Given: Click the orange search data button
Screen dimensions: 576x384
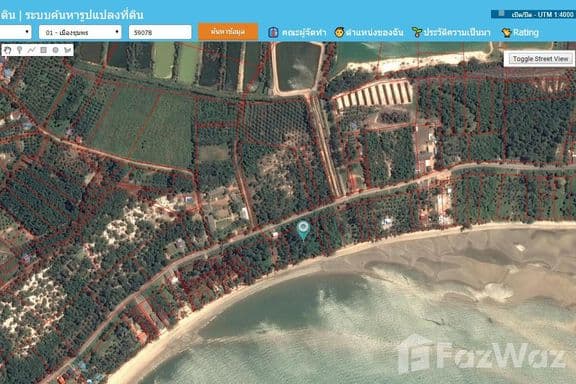Looking at the screenshot, I should pos(228,32).
